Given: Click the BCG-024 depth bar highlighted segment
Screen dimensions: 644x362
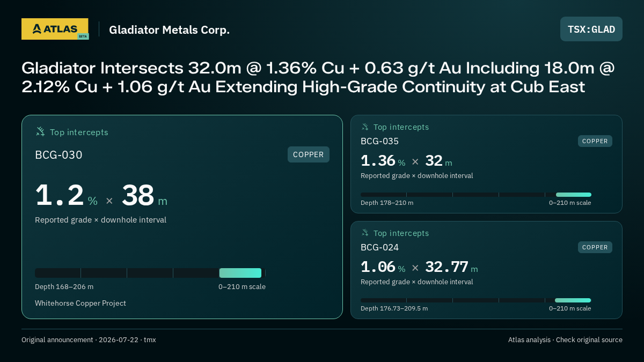Looking at the screenshot, I should [x=573, y=300].
